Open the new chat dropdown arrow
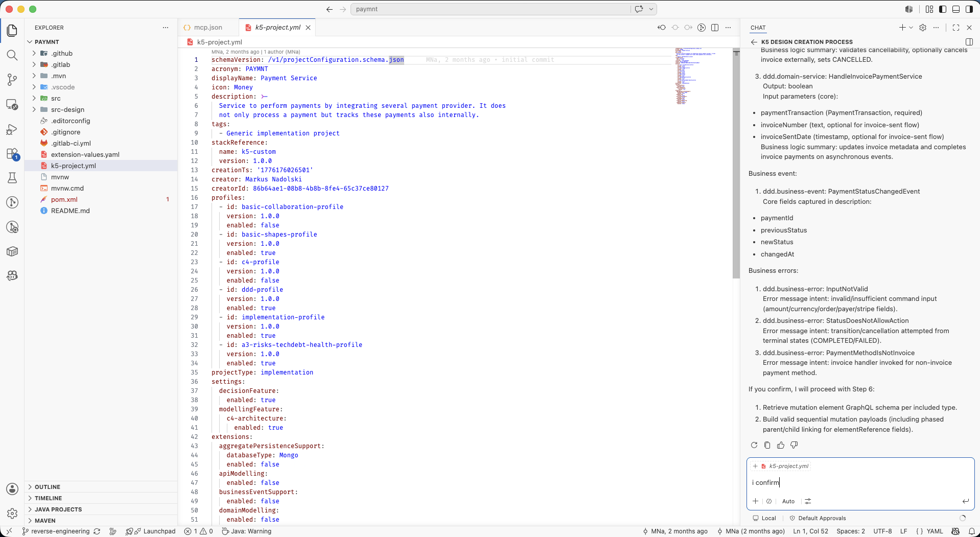The image size is (980, 537). click(911, 28)
